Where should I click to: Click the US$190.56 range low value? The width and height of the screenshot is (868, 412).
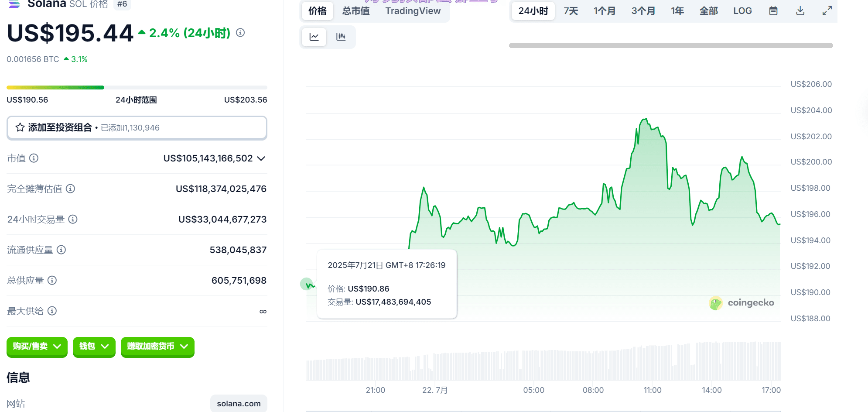pyautogui.click(x=27, y=100)
